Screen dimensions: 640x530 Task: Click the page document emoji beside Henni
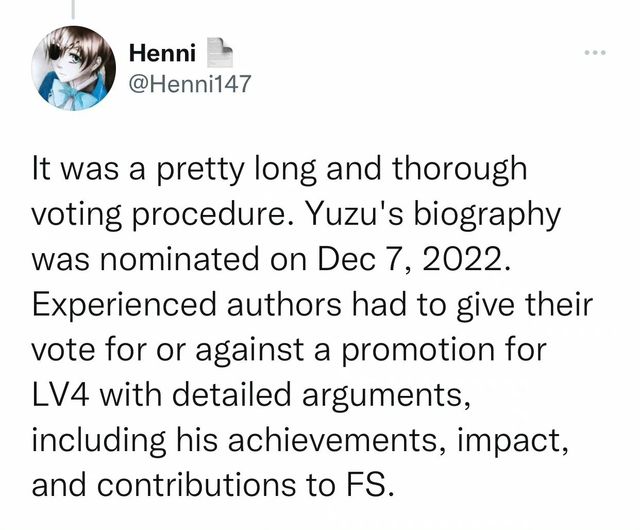(x=219, y=53)
